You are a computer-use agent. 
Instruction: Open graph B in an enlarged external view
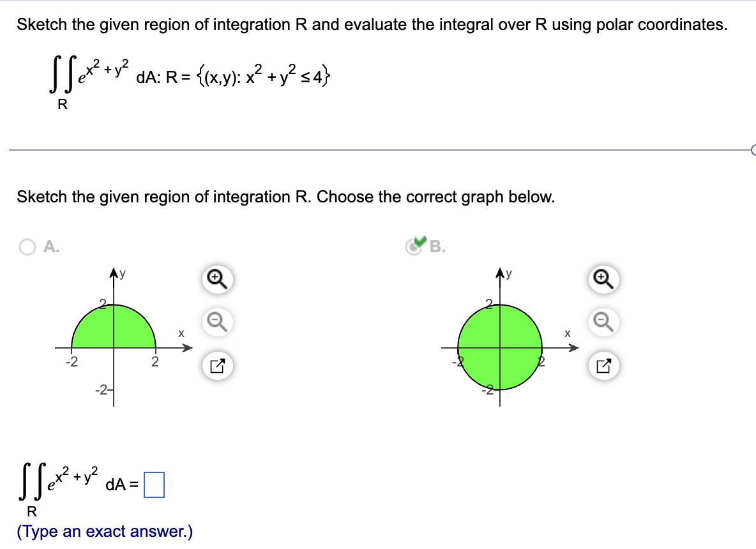click(x=603, y=366)
